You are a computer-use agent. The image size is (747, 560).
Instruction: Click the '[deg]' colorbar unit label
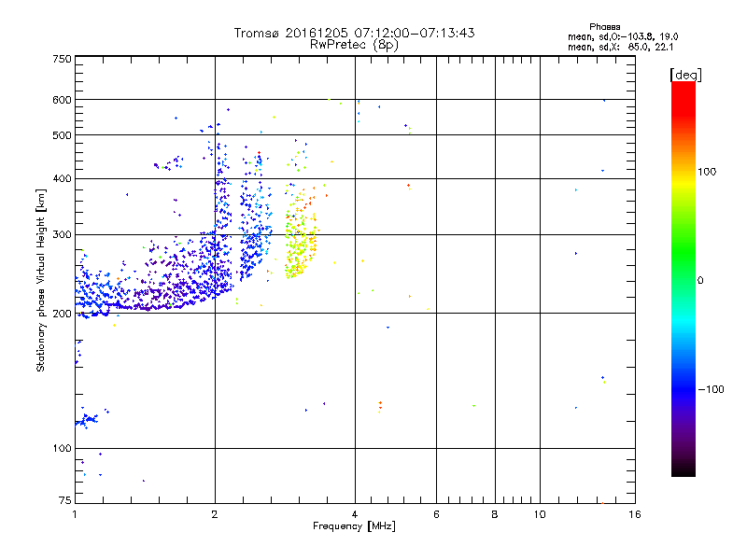click(x=685, y=75)
